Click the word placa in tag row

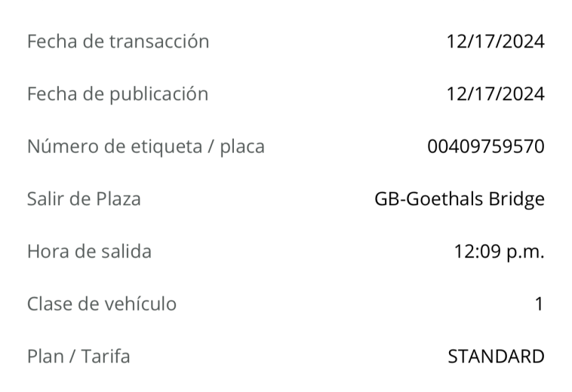(x=242, y=146)
